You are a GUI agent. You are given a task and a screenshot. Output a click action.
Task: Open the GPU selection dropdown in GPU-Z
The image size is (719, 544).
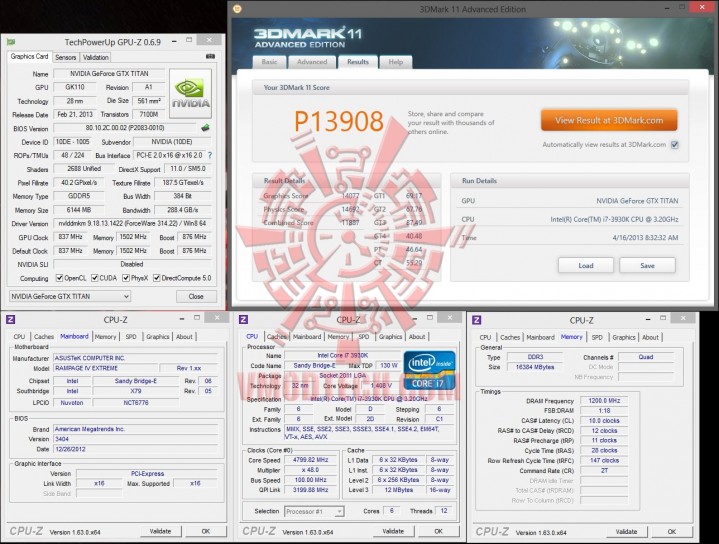click(x=70, y=297)
